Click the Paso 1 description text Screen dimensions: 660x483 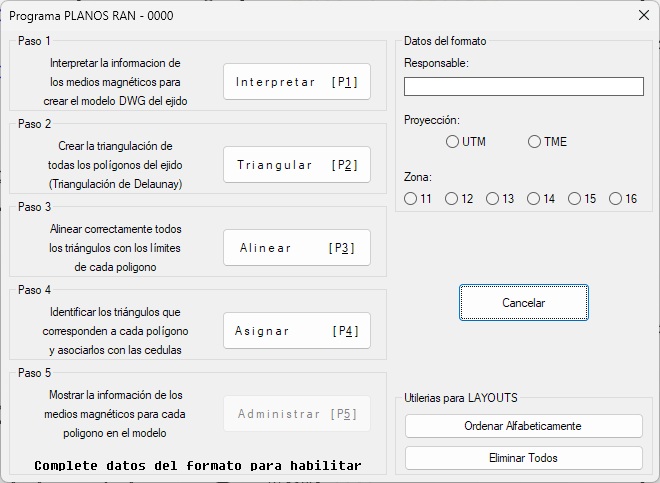tap(115, 82)
